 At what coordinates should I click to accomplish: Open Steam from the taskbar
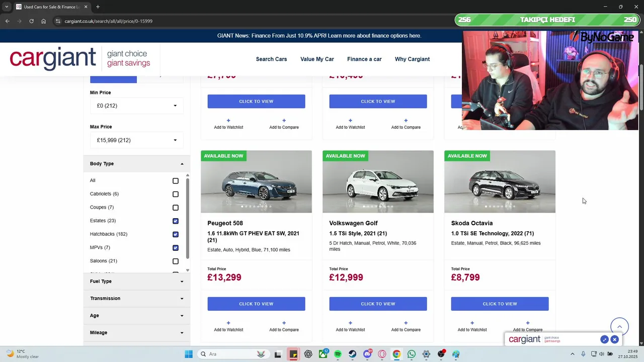(x=352, y=354)
